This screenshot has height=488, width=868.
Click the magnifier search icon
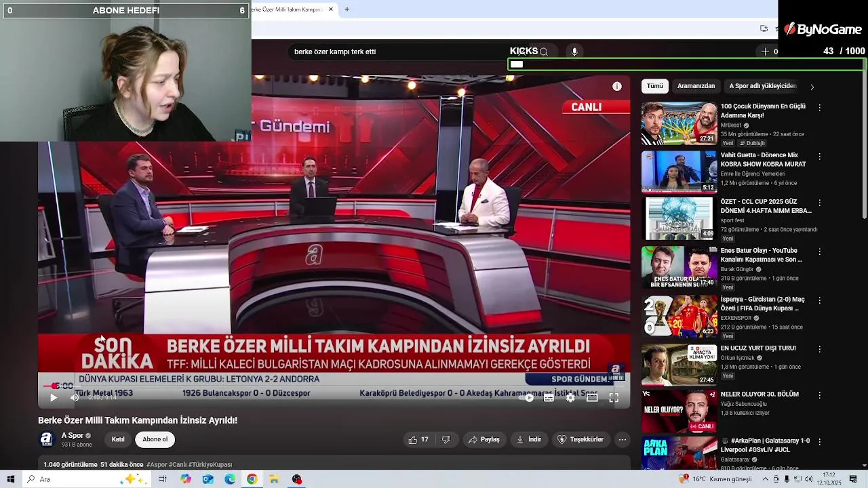pos(544,52)
